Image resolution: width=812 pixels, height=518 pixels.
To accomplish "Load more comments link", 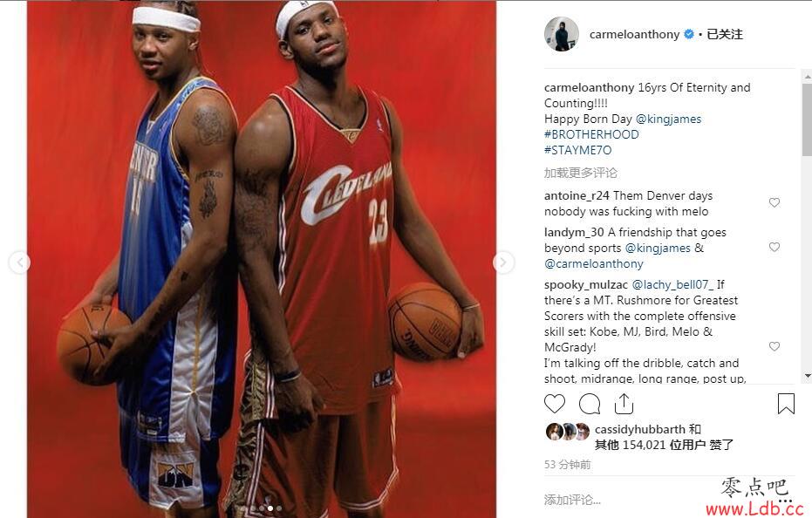I will [x=581, y=173].
